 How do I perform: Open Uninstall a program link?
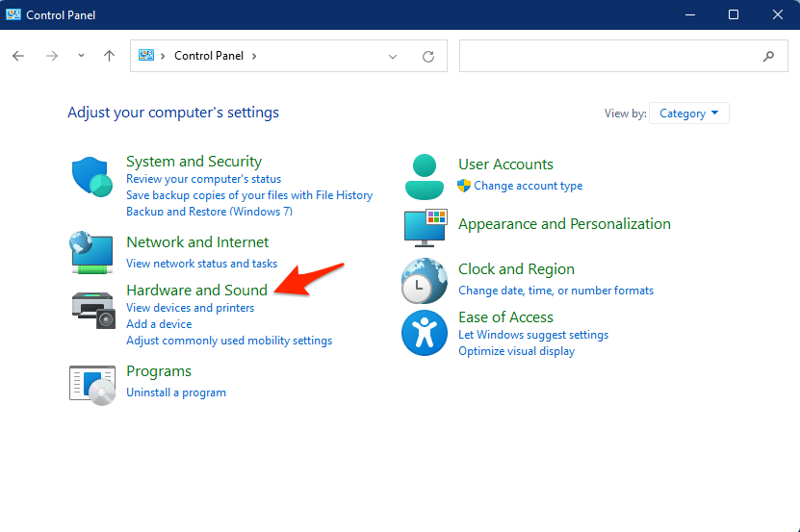coord(176,393)
